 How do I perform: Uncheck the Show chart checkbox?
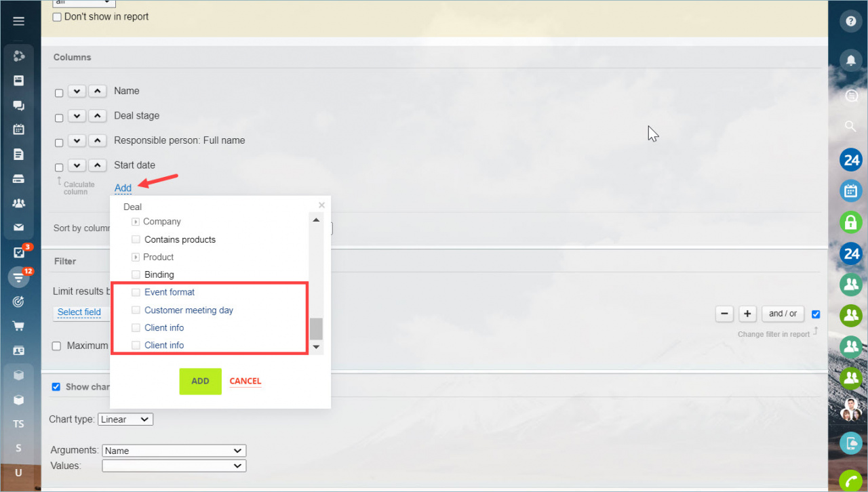56,387
